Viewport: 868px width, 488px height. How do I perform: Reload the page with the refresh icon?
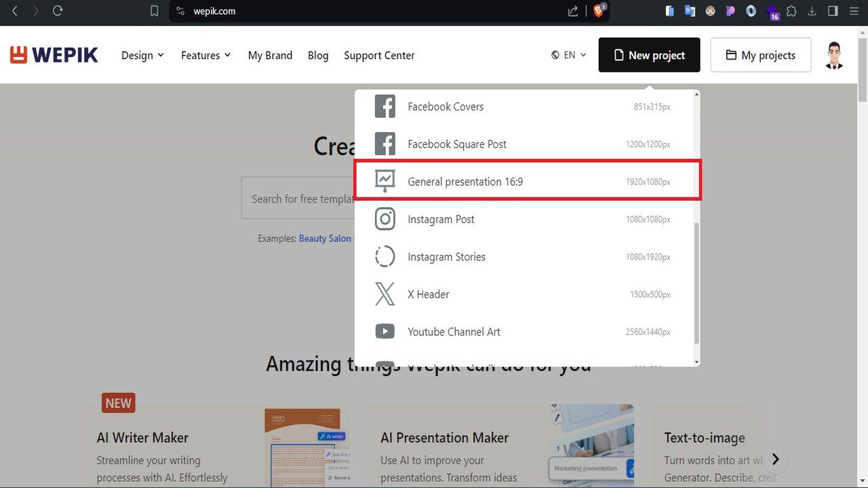pyautogui.click(x=58, y=11)
